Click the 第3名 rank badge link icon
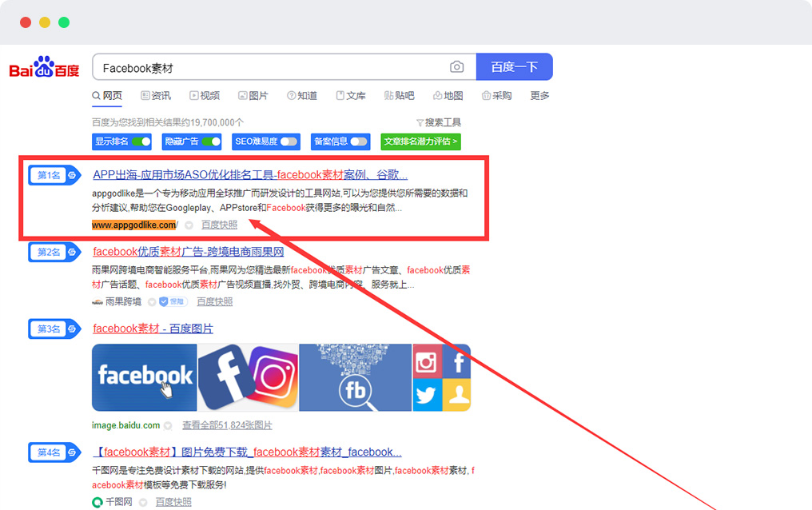812x510 pixels. 73,329
